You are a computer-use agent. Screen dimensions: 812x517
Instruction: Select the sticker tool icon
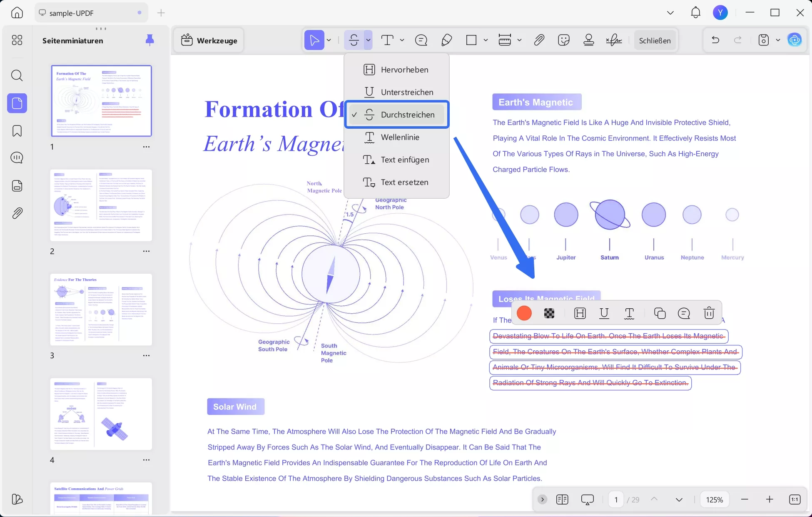point(563,40)
